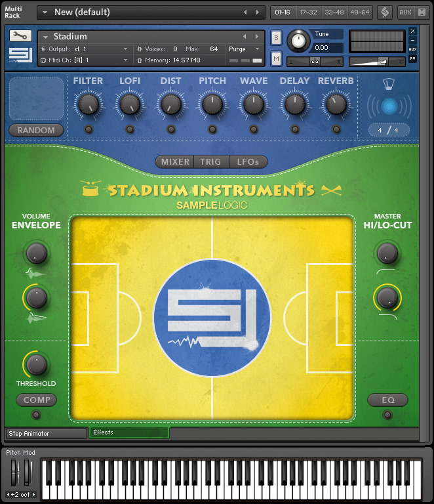Image resolution: width=434 pixels, height=504 pixels.
Task: Click the Midi Ch icon
Action: [x=43, y=60]
